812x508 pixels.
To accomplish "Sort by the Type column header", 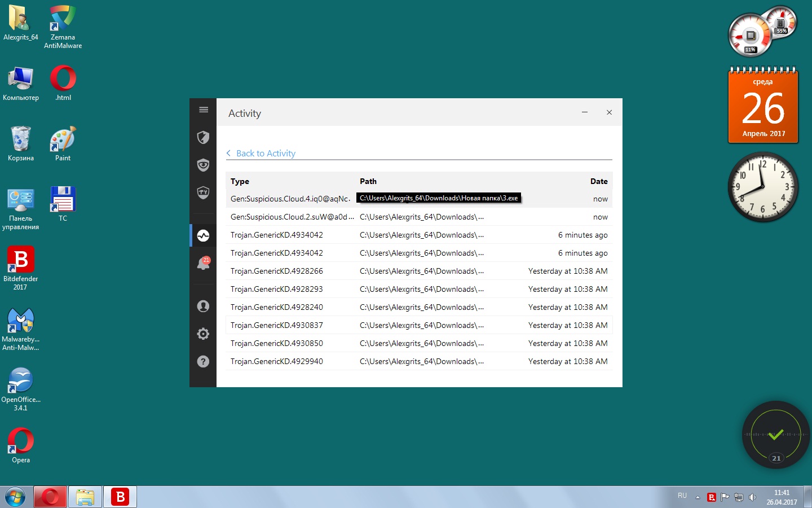I will coord(240,181).
